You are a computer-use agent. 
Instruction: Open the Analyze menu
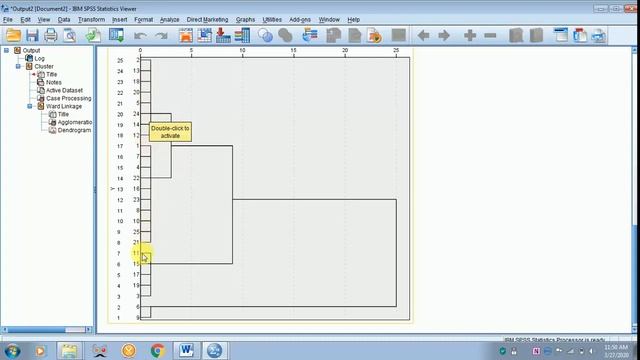(169, 20)
